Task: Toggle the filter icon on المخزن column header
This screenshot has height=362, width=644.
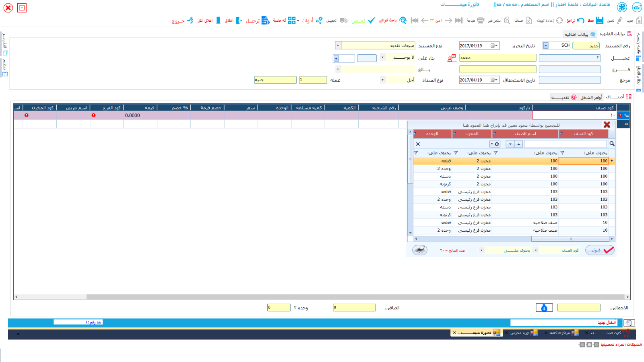Action: pyautogui.click(x=454, y=134)
